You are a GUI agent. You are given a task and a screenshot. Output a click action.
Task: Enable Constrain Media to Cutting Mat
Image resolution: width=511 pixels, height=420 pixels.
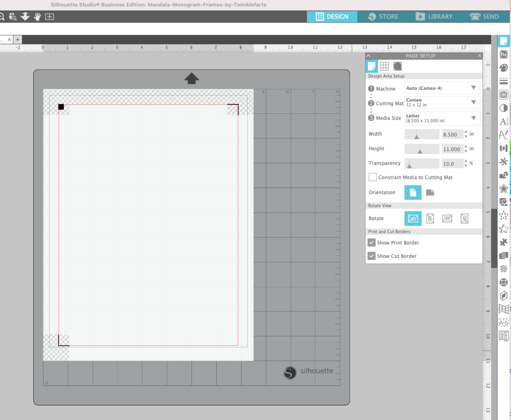[x=372, y=177]
